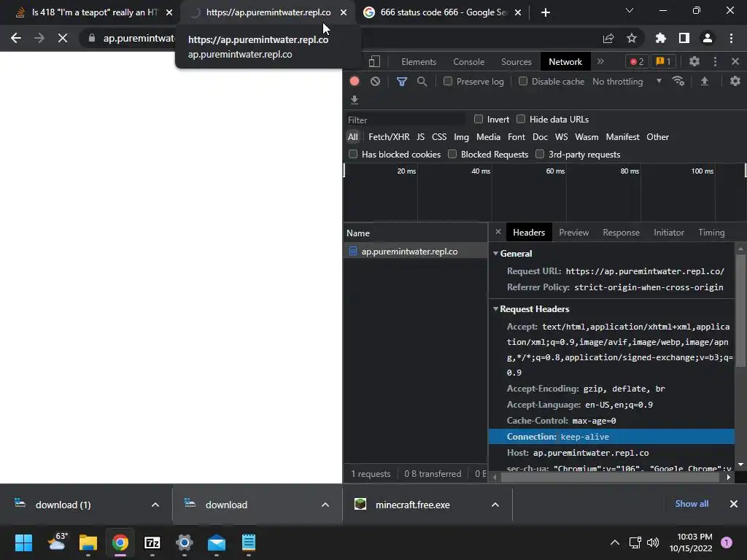
Task: Open File Explorer from taskbar
Action: coord(88,542)
